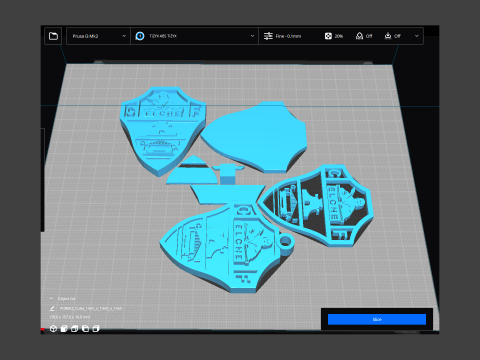Switch to 3D perspective view cube icon
This screenshot has width=480, height=360.
(x=53, y=329)
